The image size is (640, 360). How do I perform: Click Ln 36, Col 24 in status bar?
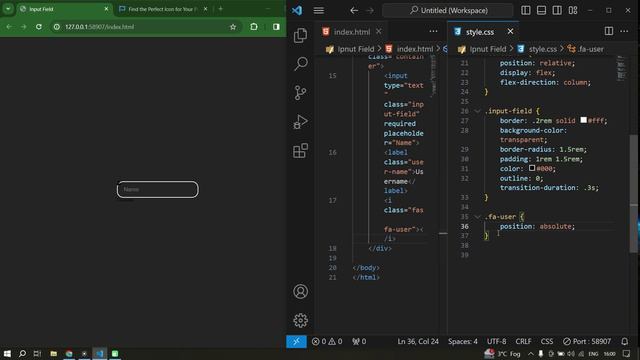click(x=418, y=341)
